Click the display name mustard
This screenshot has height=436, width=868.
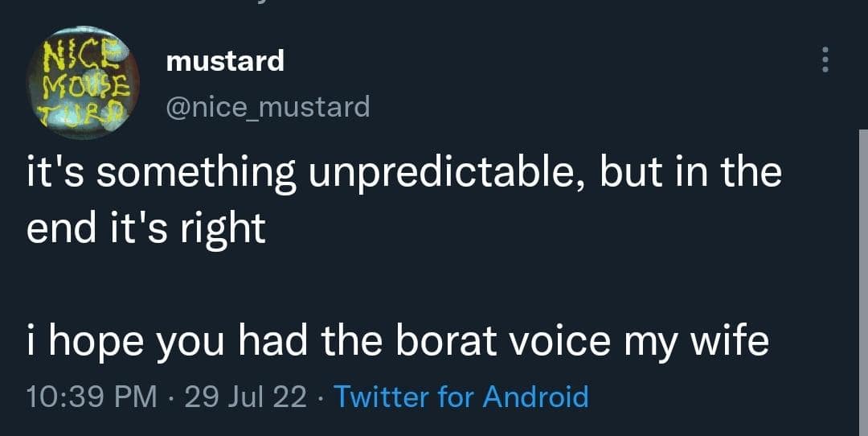click(x=225, y=60)
